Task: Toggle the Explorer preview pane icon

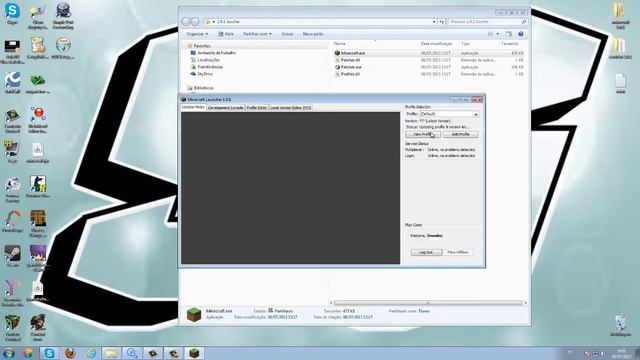Action: pos(509,34)
